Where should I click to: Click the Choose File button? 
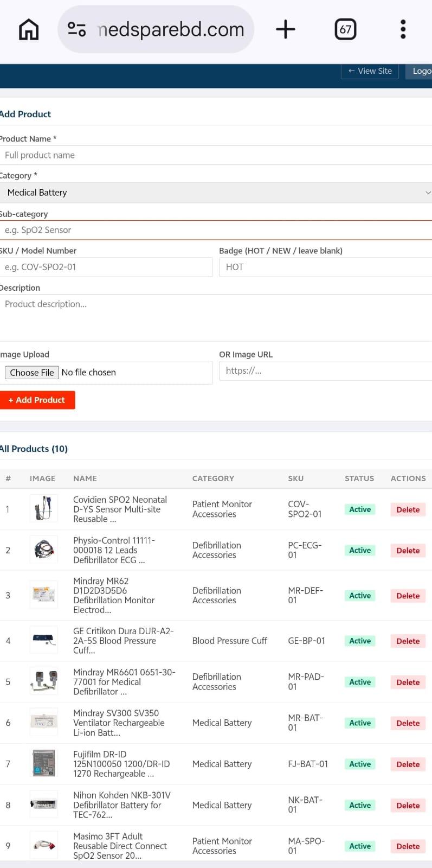32,373
